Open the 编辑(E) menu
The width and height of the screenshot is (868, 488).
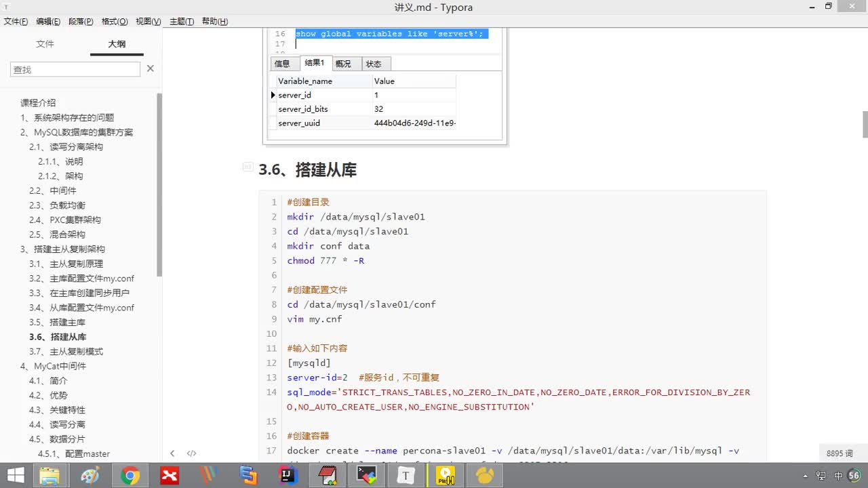click(x=48, y=22)
